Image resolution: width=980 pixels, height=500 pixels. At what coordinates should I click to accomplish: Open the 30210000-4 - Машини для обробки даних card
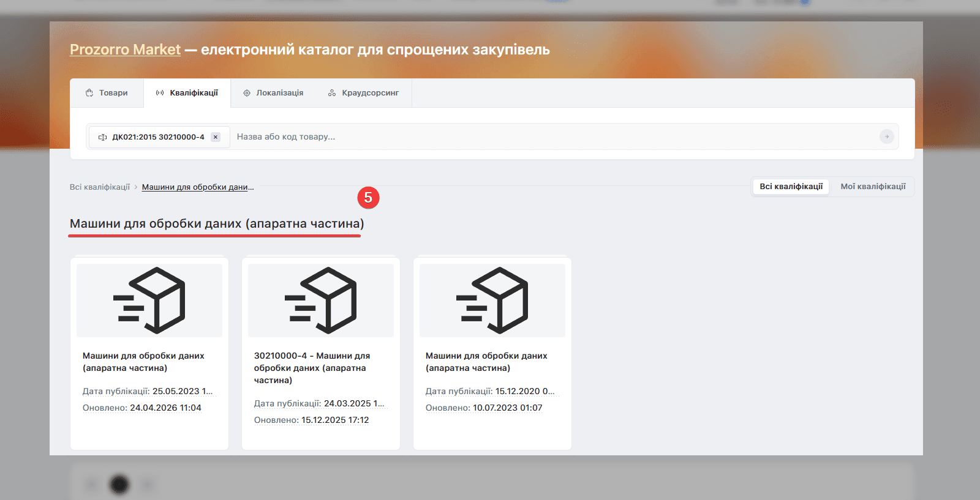[x=321, y=354]
